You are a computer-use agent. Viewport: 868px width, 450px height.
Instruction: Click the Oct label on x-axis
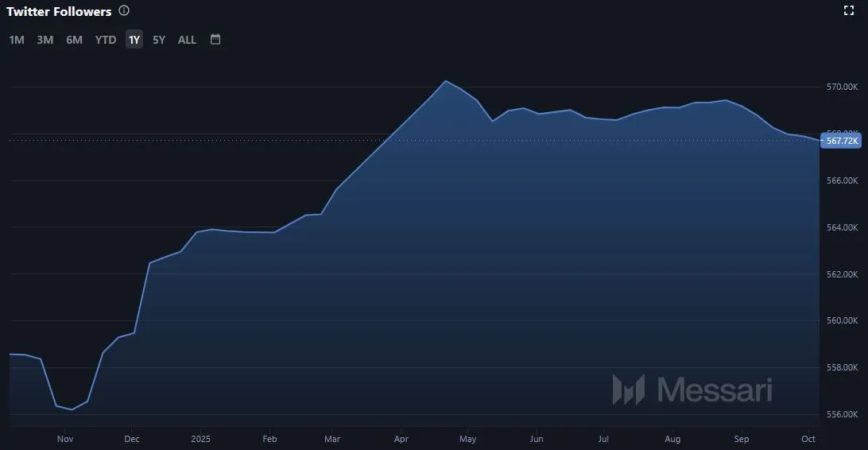click(808, 438)
